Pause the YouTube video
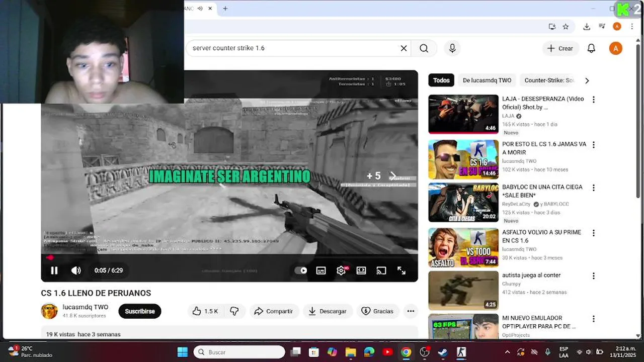This screenshot has height=362, width=644. point(54,270)
